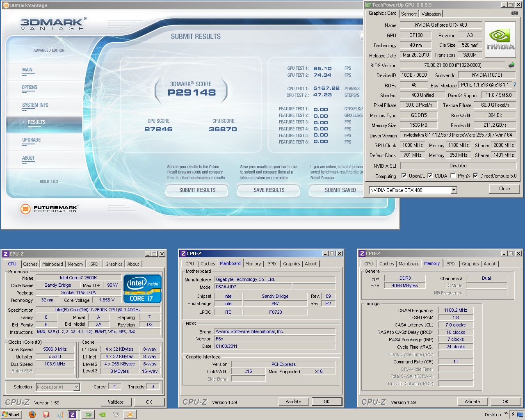Open the SPD tab in the middle CPU-Z window
Screen dimensions: 525x420
[x=272, y=264]
